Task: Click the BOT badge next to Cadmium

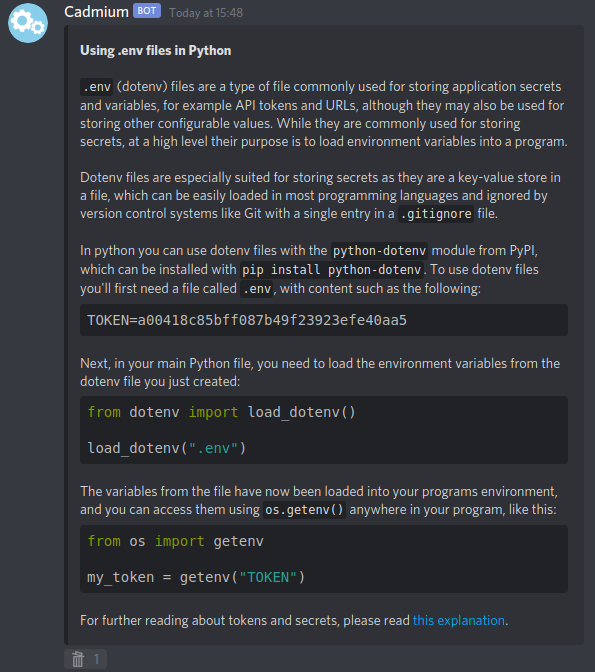Action: coord(147,11)
